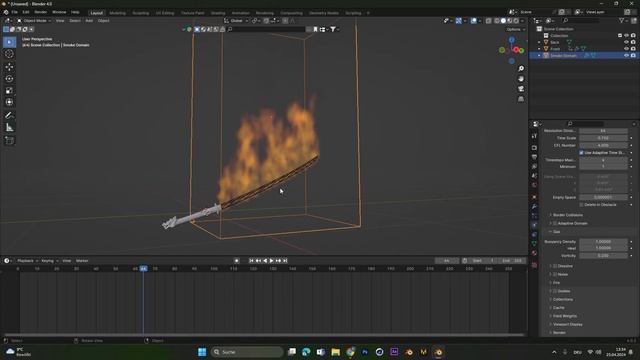Switch to the Shading workspace tab
The width and height of the screenshot is (640, 360).
(x=218, y=13)
